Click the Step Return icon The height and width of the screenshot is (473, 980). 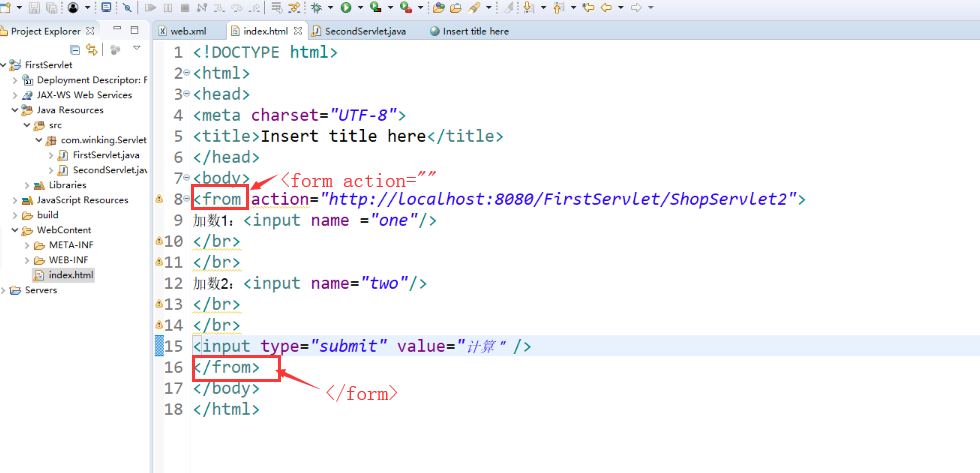[255, 7]
